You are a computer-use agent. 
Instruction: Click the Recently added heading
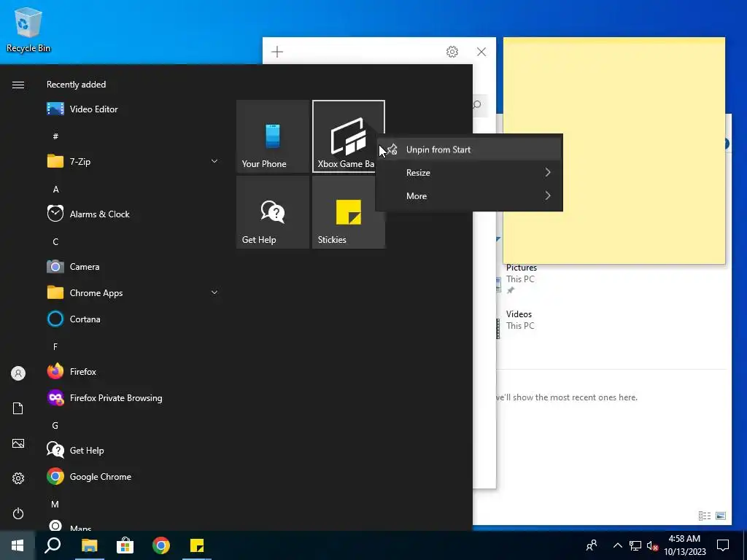[x=76, y=85]
